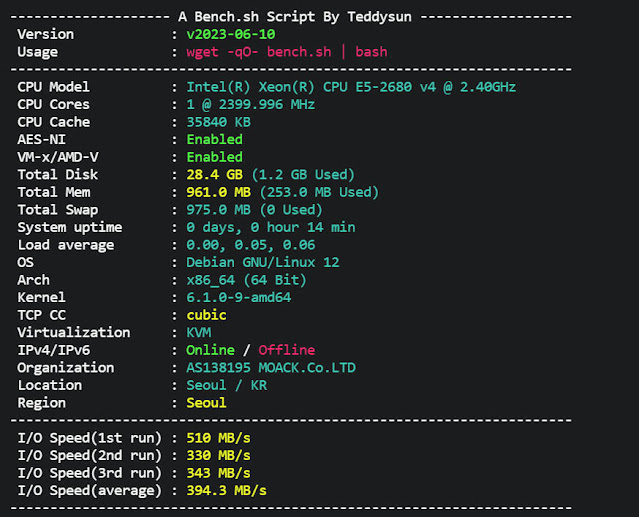Click 3rd run I/O speed 343 MB/s
Image resolution: width=639 pixels, height=517 pixels.
pos(218,473)
